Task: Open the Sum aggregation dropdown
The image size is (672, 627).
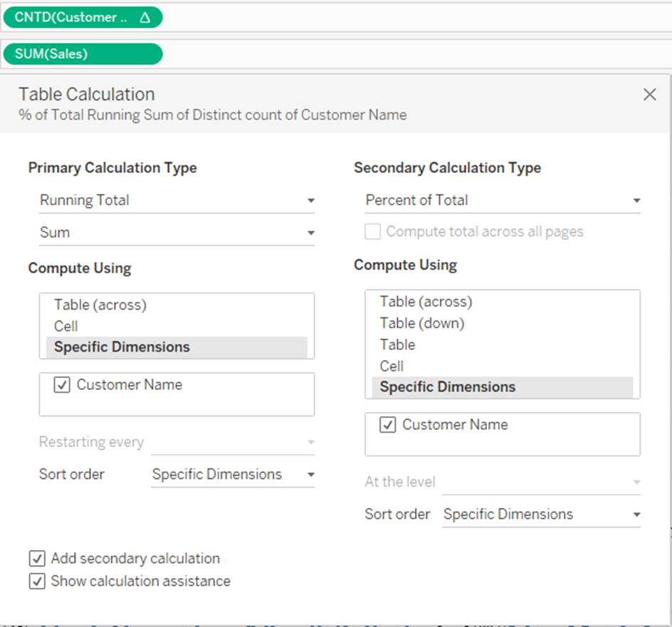Action: point(177,233)
